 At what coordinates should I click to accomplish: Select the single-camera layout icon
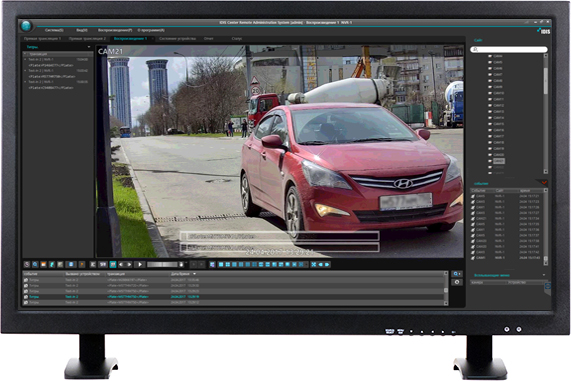click(x=221, y=265)
